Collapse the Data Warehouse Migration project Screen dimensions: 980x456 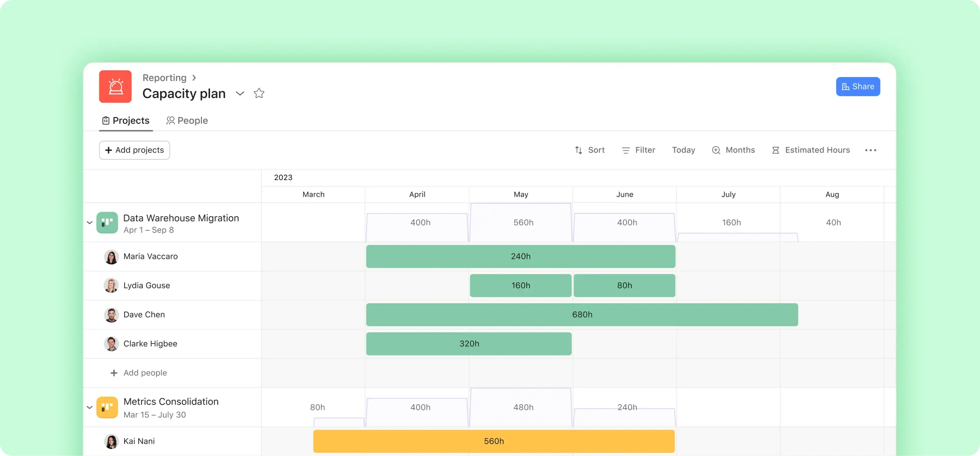(89, 223)
